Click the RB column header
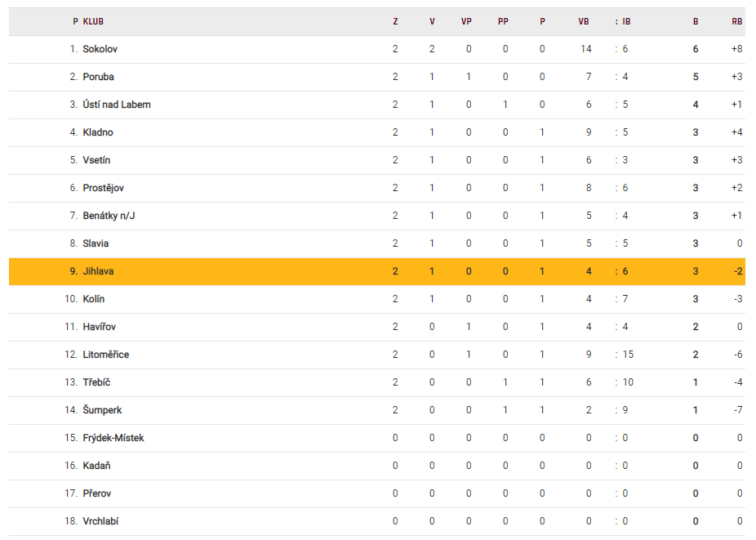The image size is (756, 540). 736,21
